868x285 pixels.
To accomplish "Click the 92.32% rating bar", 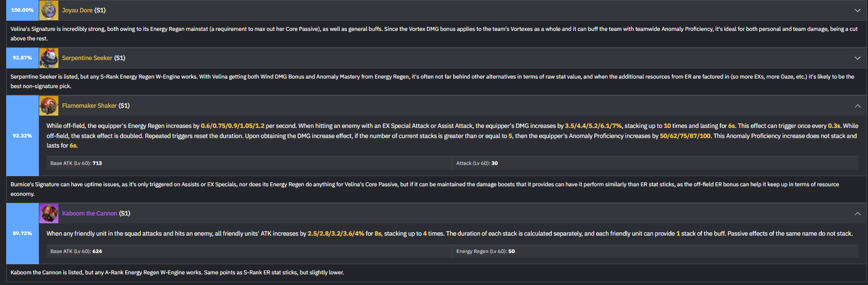I will [x=22, y=136].
